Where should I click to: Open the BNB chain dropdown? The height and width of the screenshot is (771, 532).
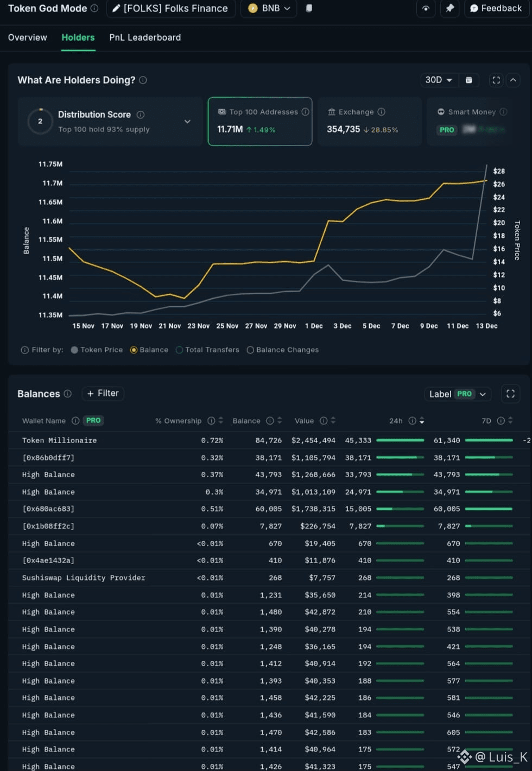[269, 8]
